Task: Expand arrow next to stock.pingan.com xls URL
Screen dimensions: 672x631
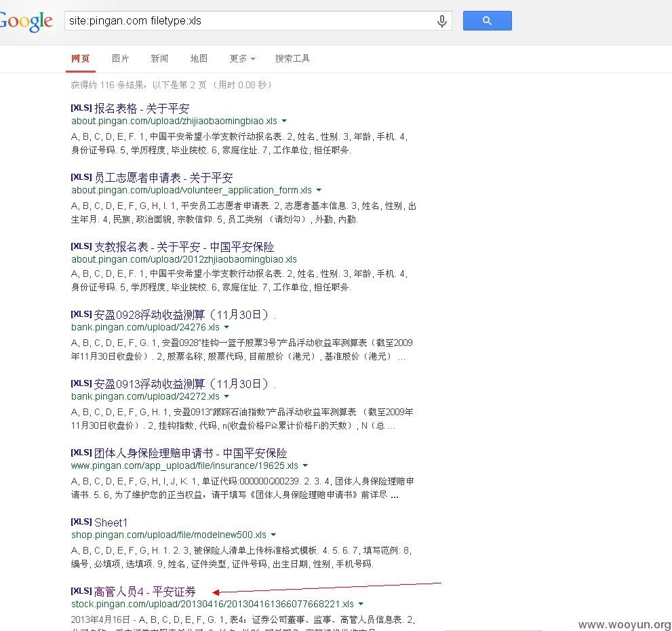Action: [361, 604]
